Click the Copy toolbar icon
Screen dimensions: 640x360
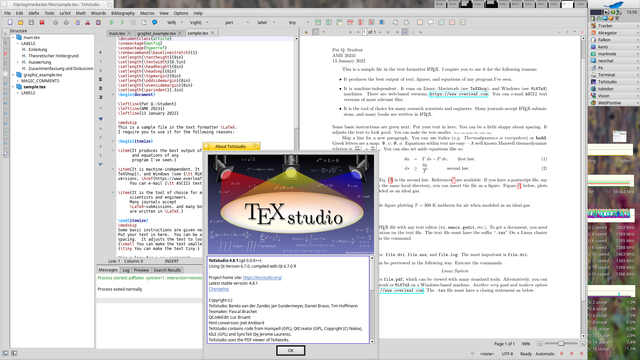click(x=77, y=22)
